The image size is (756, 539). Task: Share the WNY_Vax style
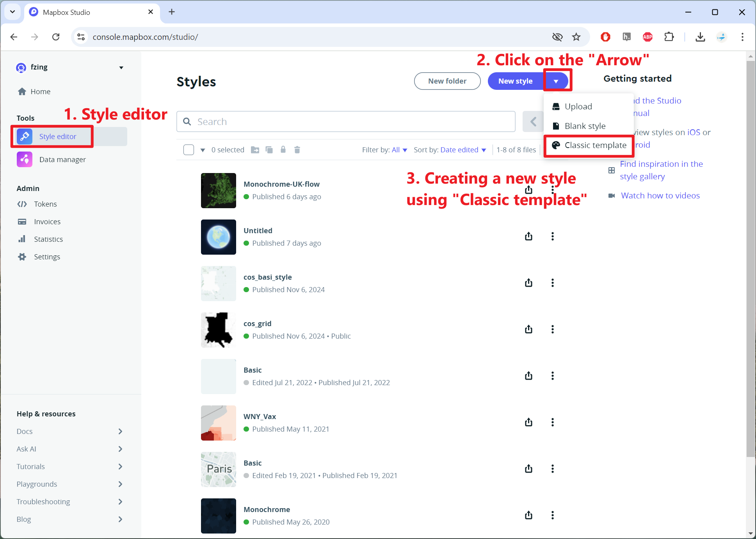click(528, 422)
